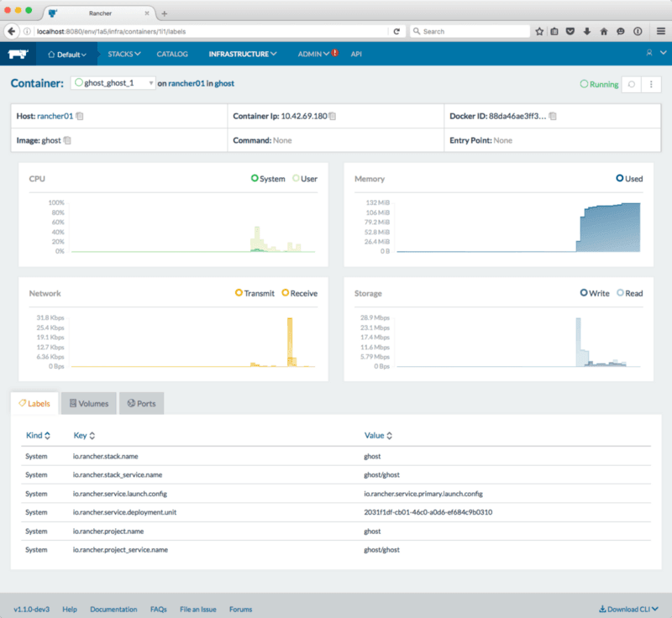Toggle the Transmit series in Network chart

[255, 293]
